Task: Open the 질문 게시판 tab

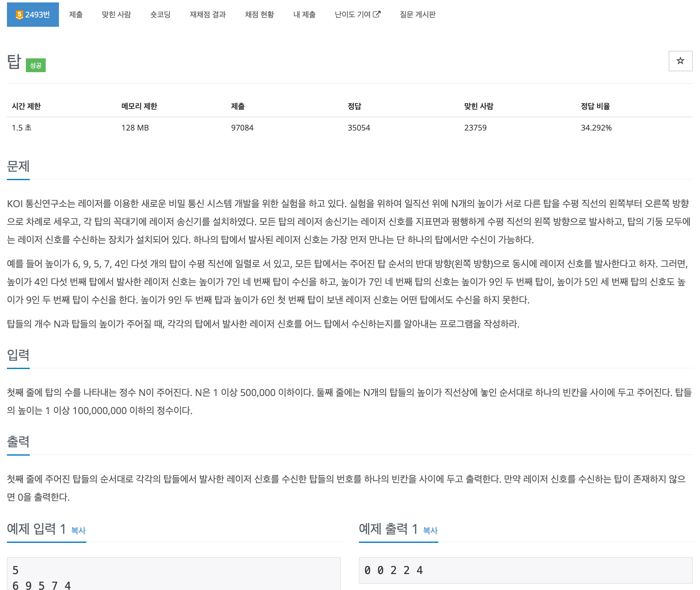Action: click(417, 15)
